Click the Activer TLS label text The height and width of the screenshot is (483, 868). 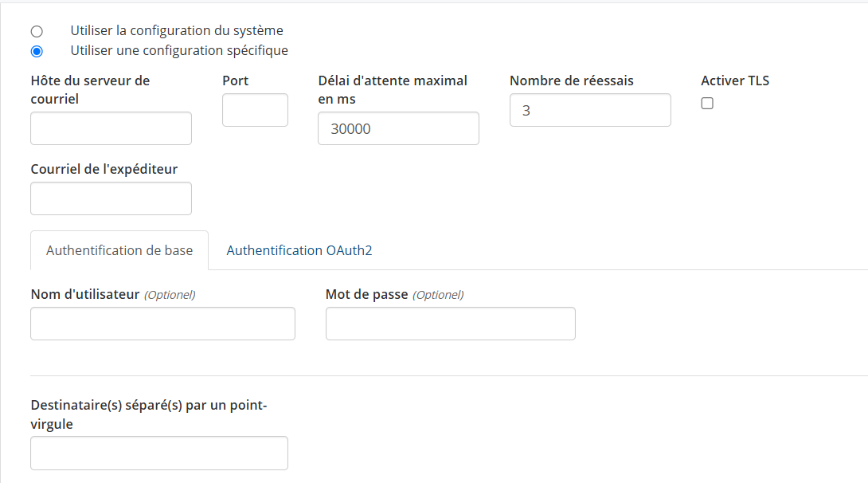(x=735, y=80)
